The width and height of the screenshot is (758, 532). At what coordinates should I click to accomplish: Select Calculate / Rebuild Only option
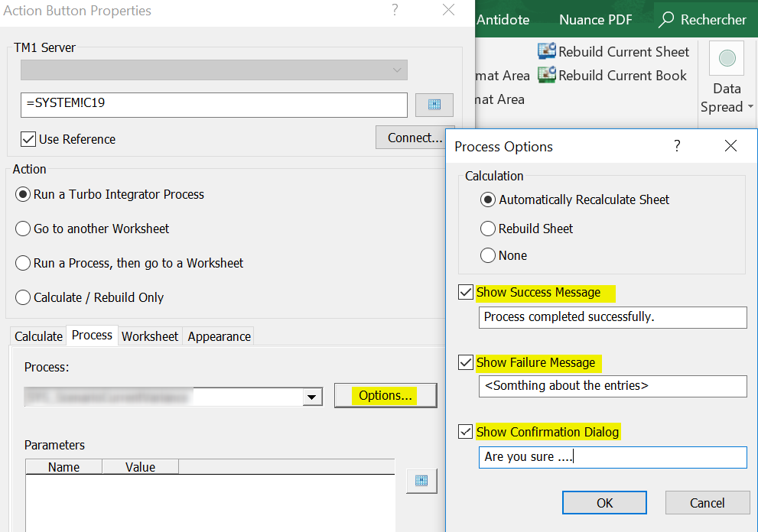point(23,297)
